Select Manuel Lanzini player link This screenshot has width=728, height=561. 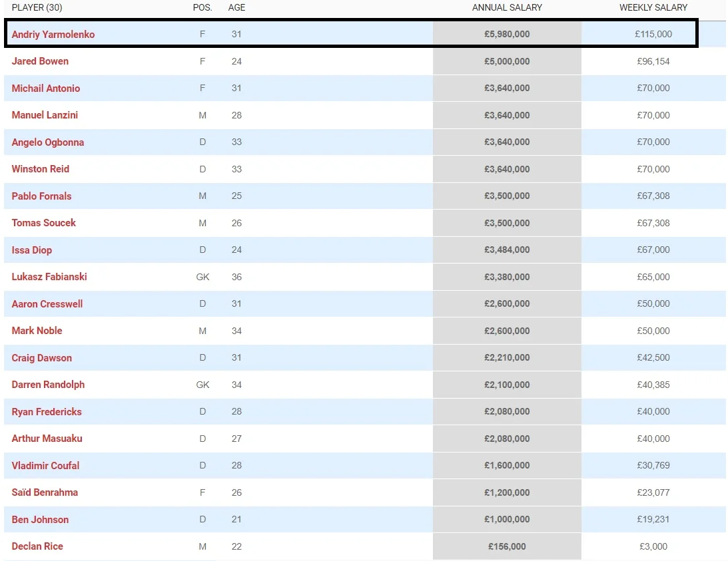45,115
